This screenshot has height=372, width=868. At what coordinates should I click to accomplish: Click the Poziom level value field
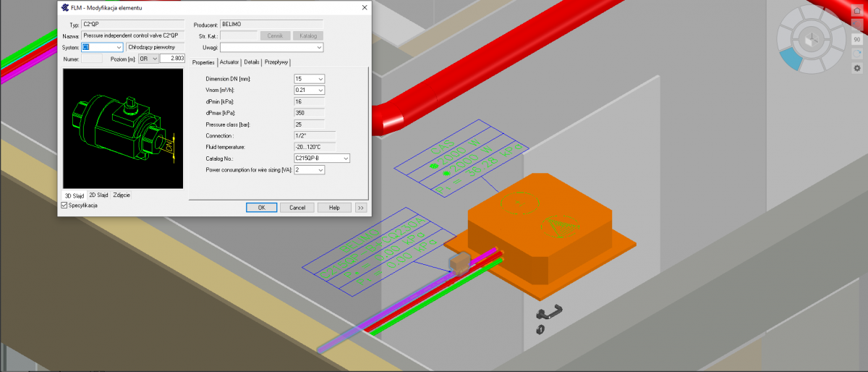pos(172,59)
